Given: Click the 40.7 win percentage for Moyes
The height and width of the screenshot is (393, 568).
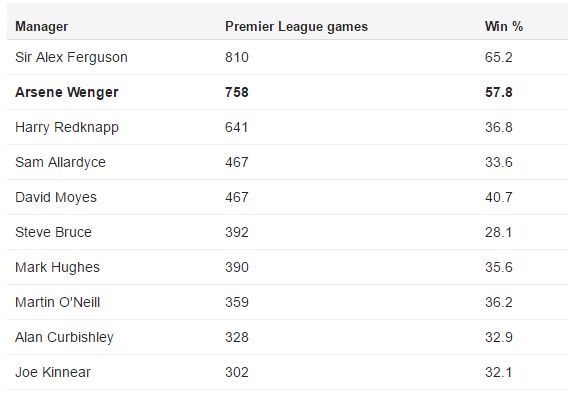Looking at the screenshot, I should coord(498,197).
